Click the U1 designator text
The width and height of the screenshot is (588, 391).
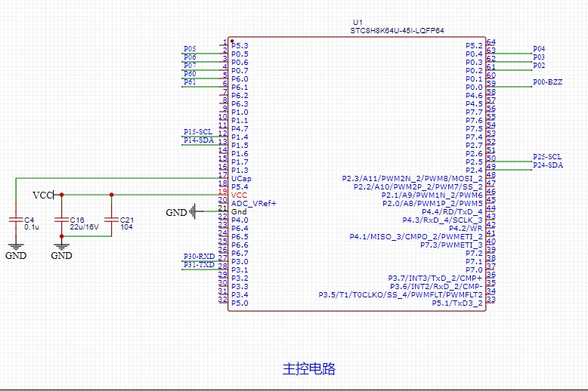(357, 22)
